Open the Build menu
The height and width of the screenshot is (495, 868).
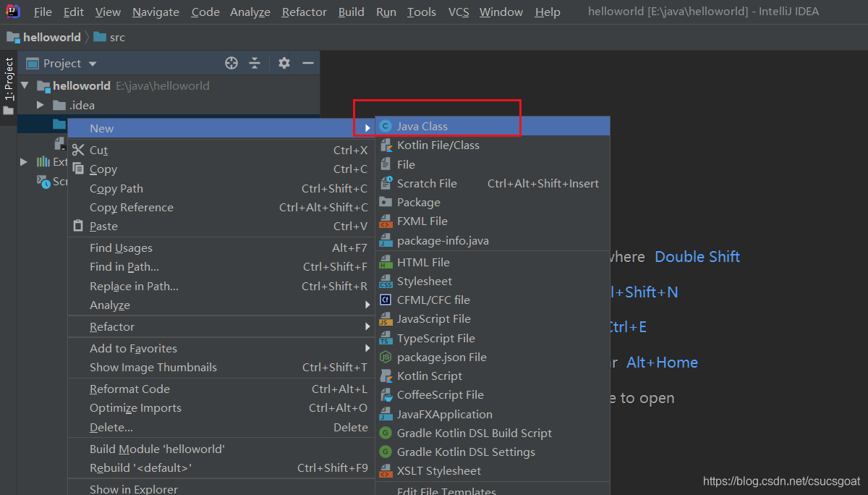(352, 12)
